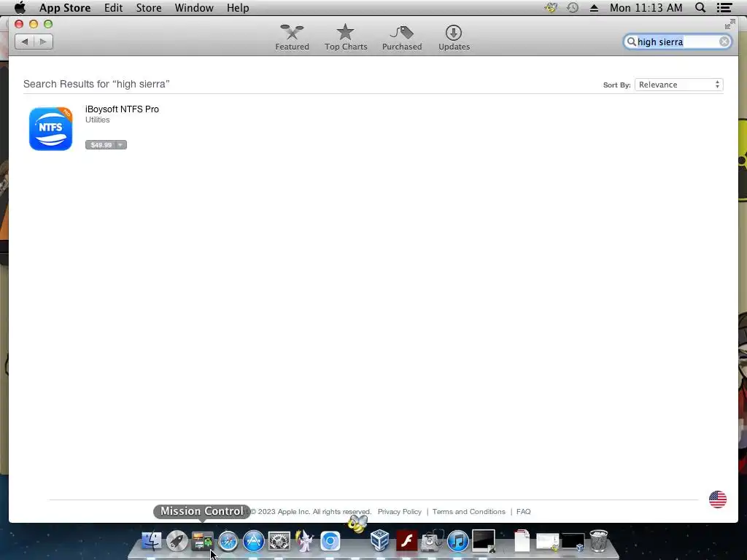Go back with the left arrow button
The width and height of the screenshot is (747, 560).
pyautogui.click(x=24, y=42)
